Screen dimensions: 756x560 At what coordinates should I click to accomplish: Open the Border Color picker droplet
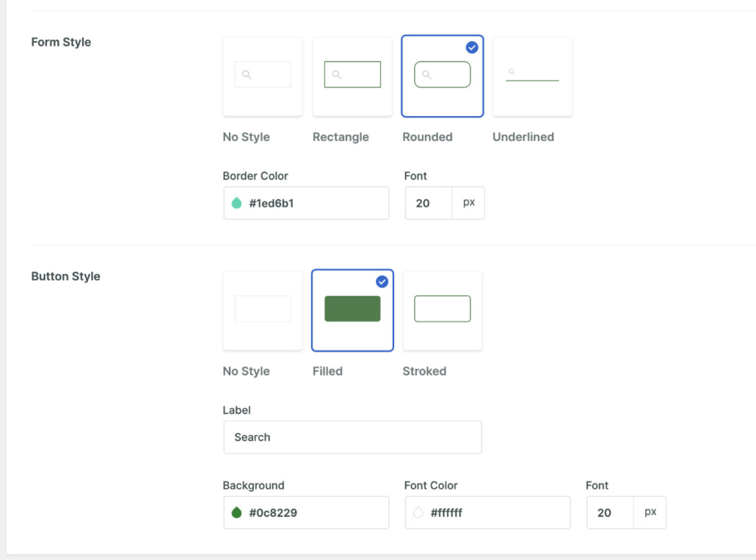(x=235, y=203)
